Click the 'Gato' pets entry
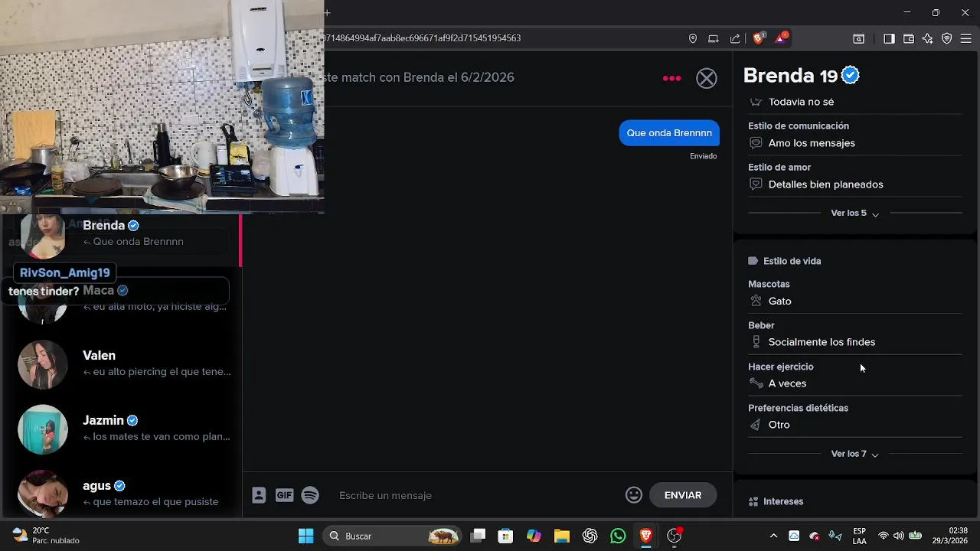 point(779,302)
